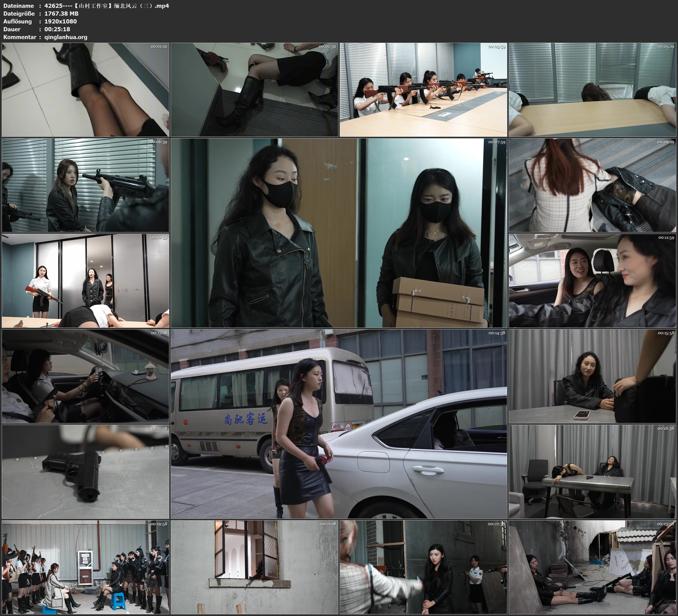Open the thumbnail at 00:02:39
Viewport: 678px width, 616px height.
click(x=254, y=89)
